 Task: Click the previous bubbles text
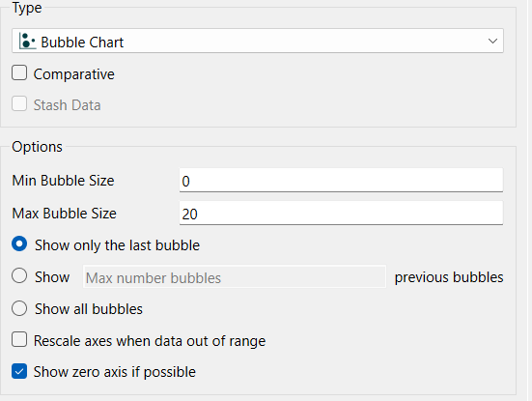(449, 277)
